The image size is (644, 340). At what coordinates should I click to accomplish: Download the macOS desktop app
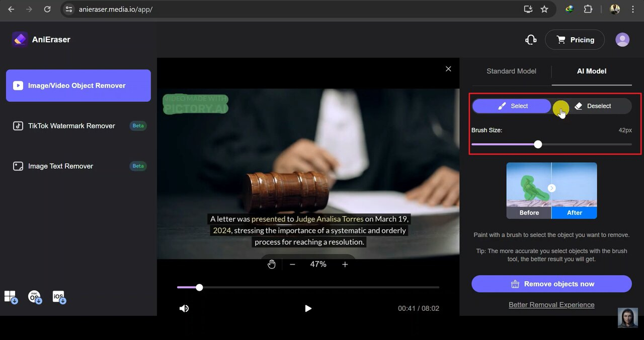(35, 297)
